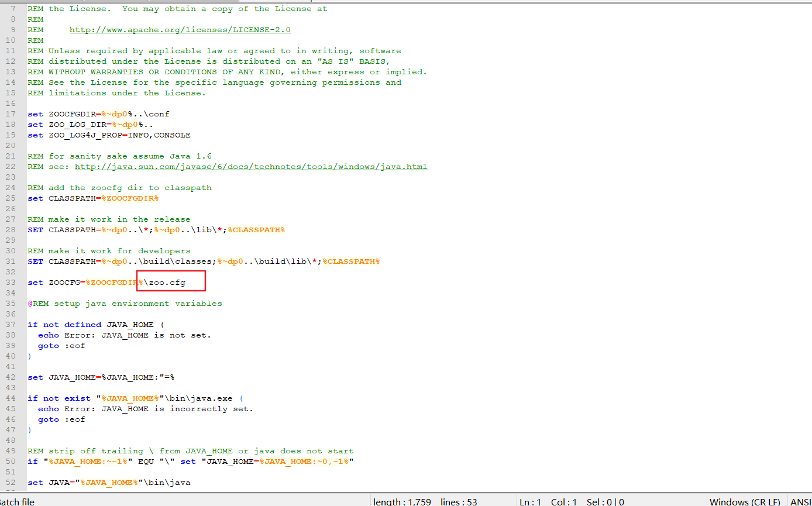The image size is (812, 506).
Task: Click the "WITHOUT WARRANTIES OR CONDITIONS" comment line
Action: pyautogui.click(x=227, y=72)
